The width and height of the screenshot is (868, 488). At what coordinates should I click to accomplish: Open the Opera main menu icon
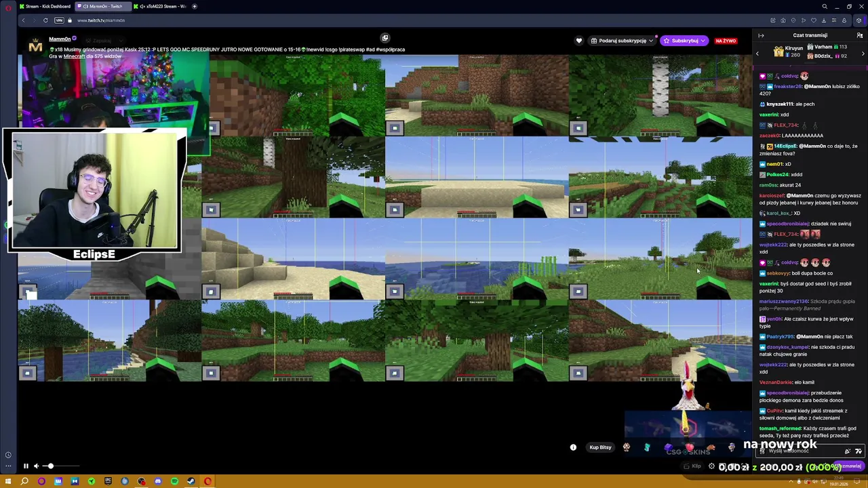click(x=8, y=7)
